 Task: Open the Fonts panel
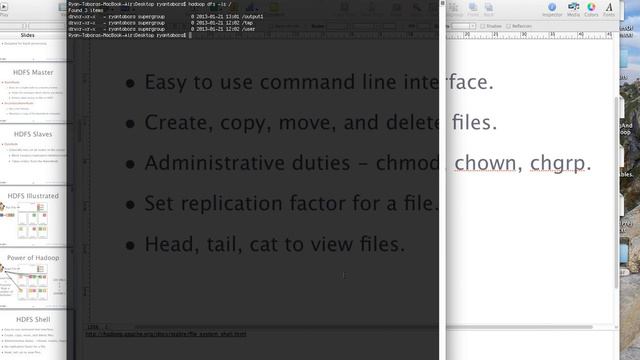[609, 9]
